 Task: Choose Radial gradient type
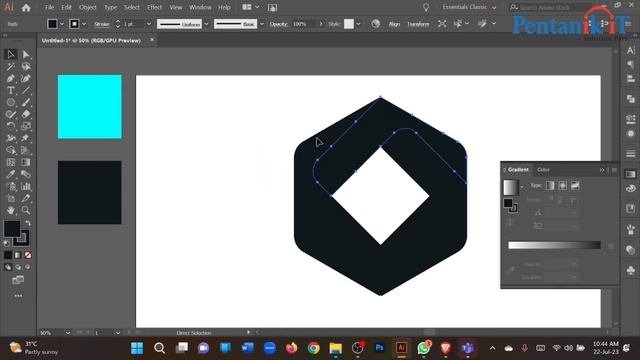click(x=563, y=186)
